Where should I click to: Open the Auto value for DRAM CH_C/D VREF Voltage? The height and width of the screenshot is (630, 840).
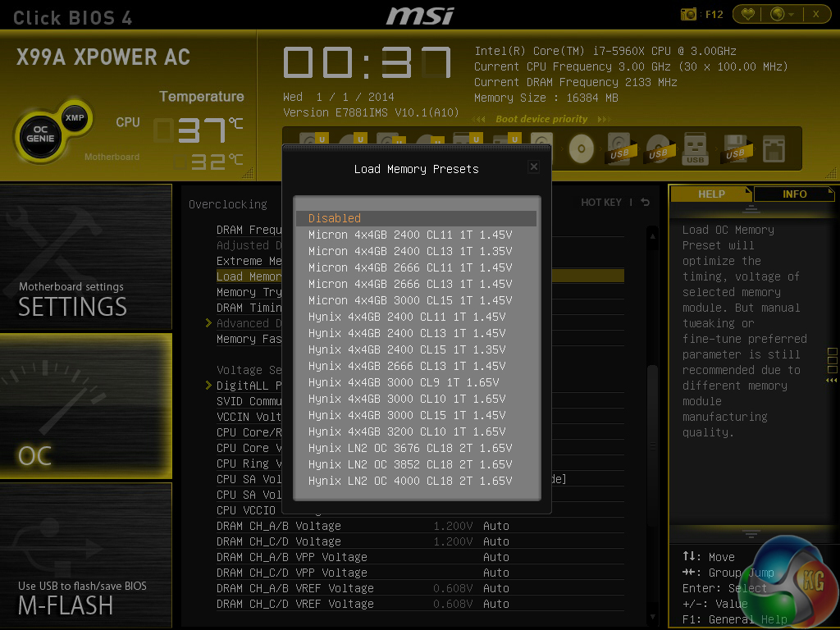[x=496, y=604]
